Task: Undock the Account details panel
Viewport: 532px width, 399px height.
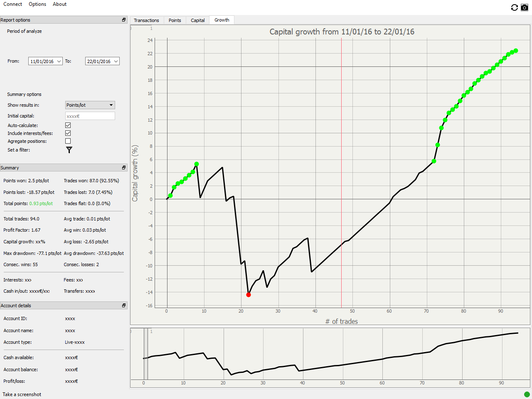Action: click(x=124, y=305)
